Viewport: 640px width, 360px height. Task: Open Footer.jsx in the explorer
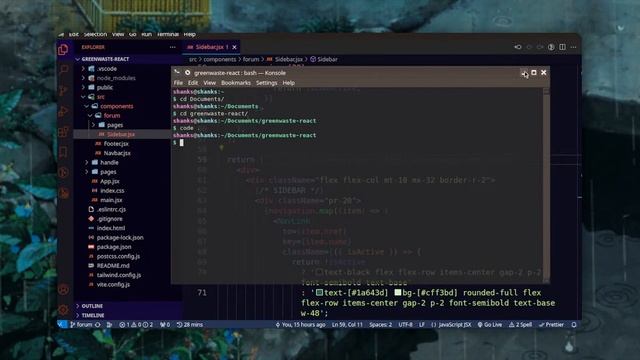(116, 144)
